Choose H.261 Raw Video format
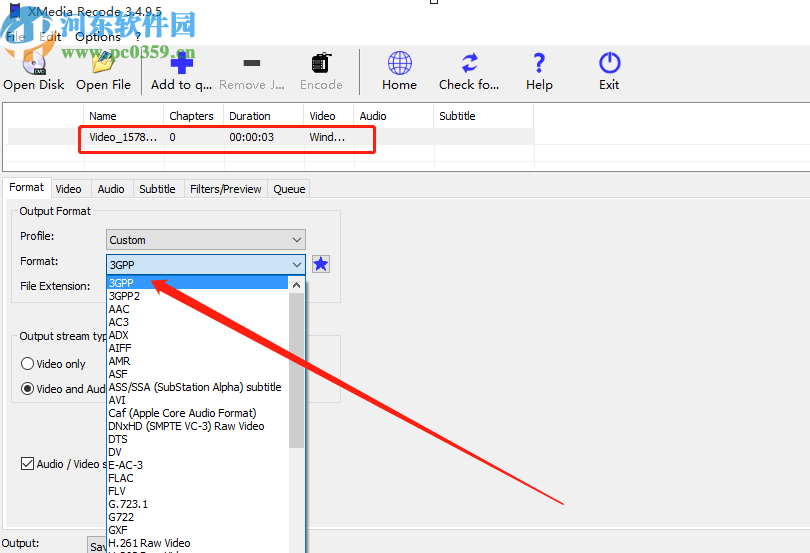This screenshot has width=810, height=553. click(x=197, y=543)
